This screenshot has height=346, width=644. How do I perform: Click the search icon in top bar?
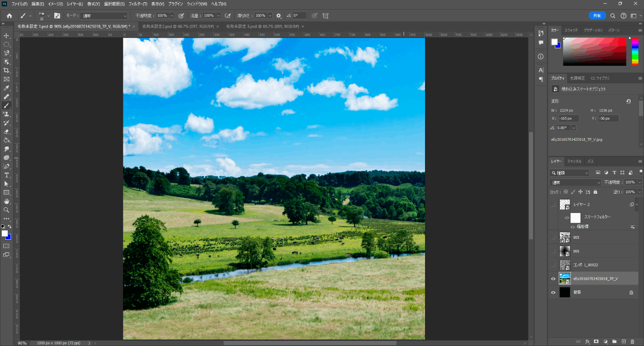tap(613, 16)
